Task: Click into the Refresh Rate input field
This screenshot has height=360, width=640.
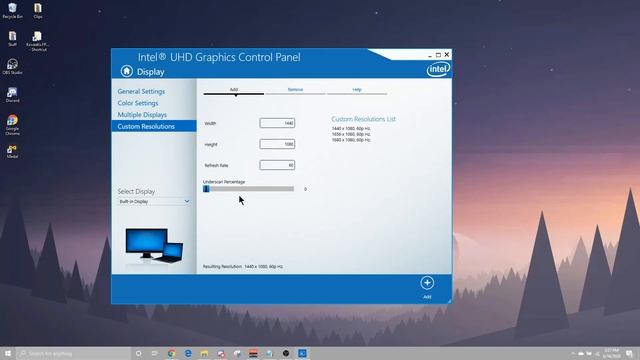Action: [x=277, y=165]
